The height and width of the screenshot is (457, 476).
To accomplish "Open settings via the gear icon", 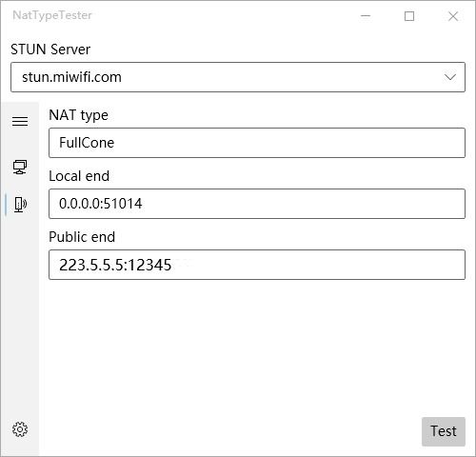I will click(20, 429).
